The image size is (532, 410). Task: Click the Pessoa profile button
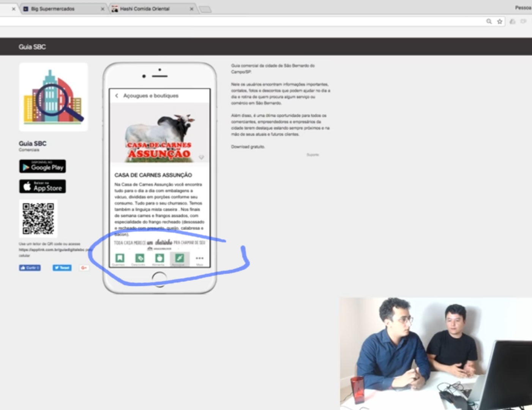pyautogui.click(x=523, y=8)
